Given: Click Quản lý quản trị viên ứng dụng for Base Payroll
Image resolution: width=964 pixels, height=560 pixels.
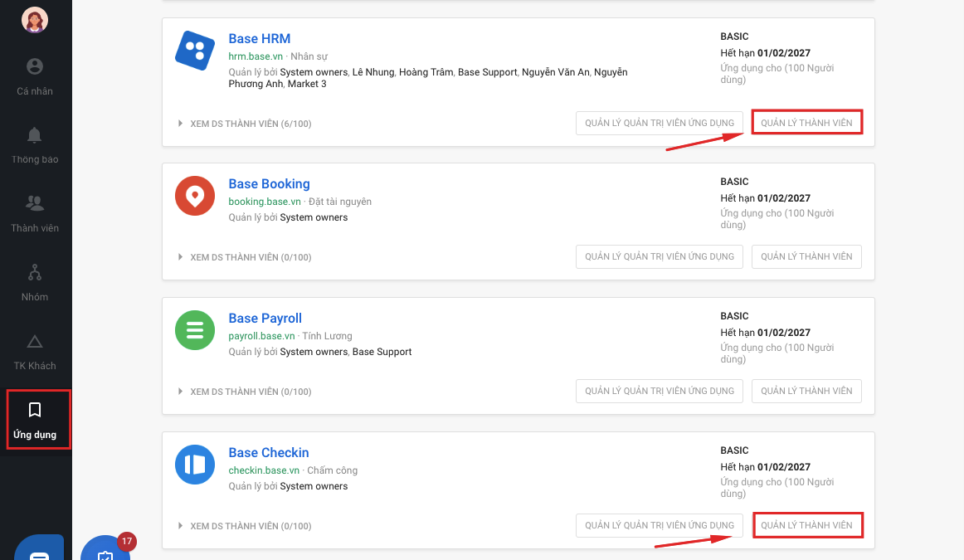Looking at the screenshot, I should pos(659,391).
